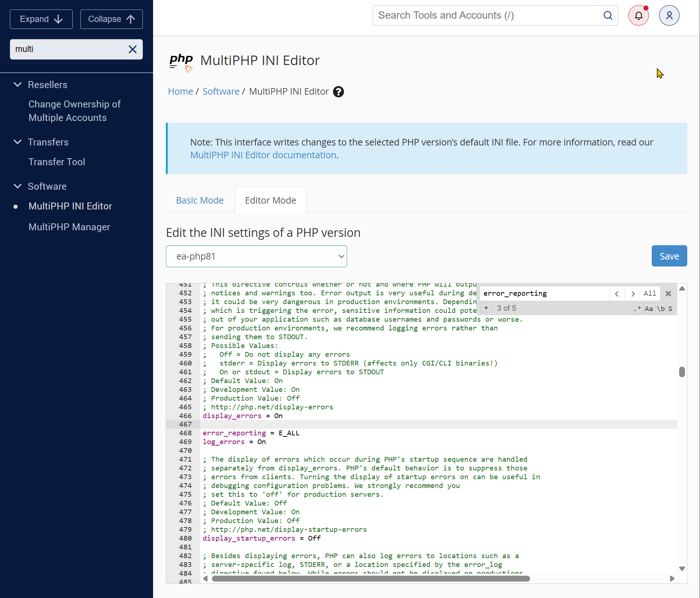Click the 'Production Value: Off' line 464
700x598 pixels.
(251, 398)
